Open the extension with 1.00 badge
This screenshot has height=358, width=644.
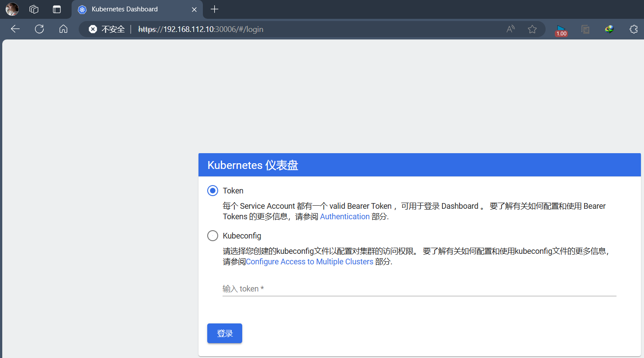pos(561,30)
